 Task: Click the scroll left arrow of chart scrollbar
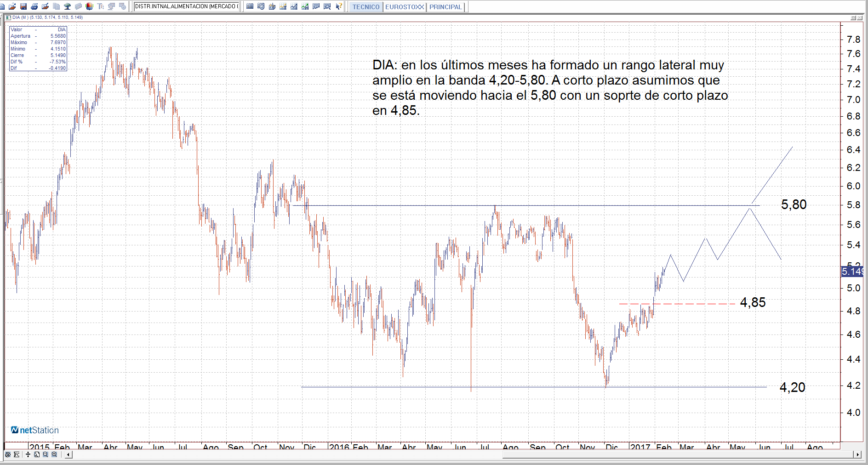(x=69, y=455)
